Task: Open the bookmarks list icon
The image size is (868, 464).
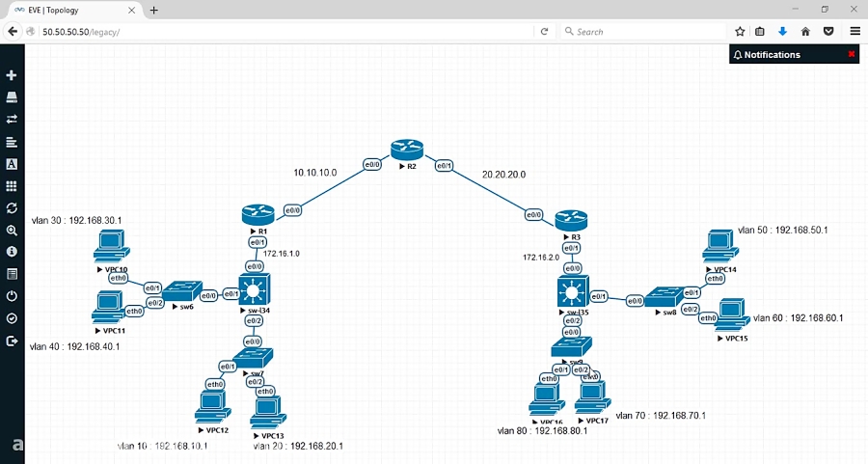Action: pos(760,32)
